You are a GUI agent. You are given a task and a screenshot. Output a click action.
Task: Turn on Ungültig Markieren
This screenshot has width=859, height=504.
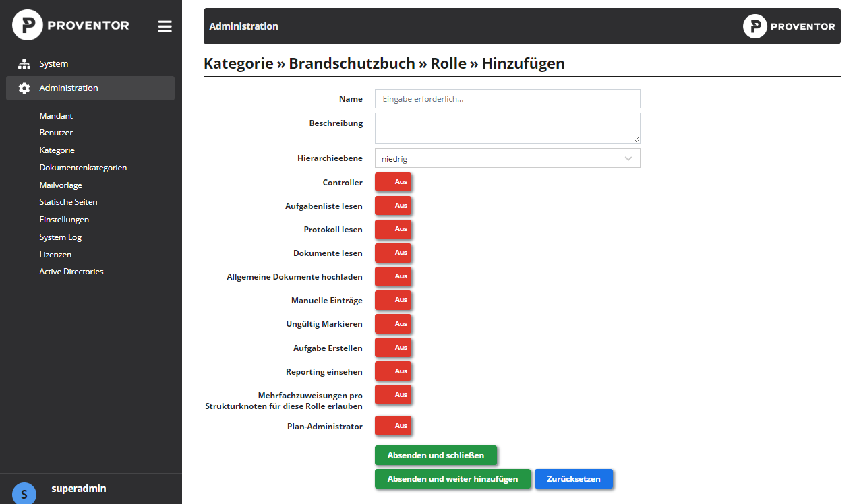(x=393, y=324)
